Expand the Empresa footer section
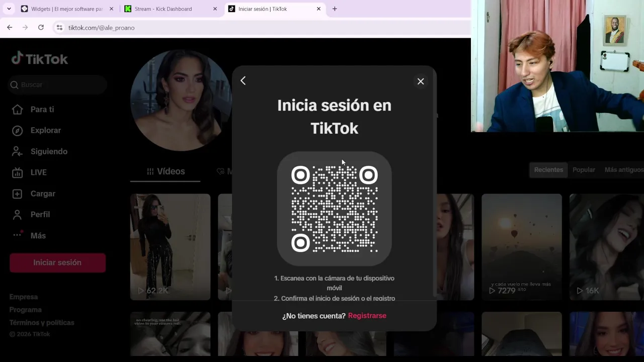 point(24,297)
